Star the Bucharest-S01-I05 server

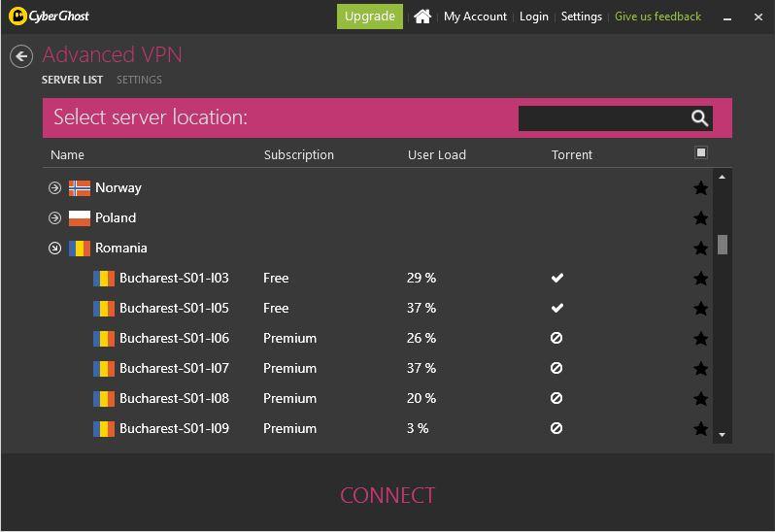point(700,309)
